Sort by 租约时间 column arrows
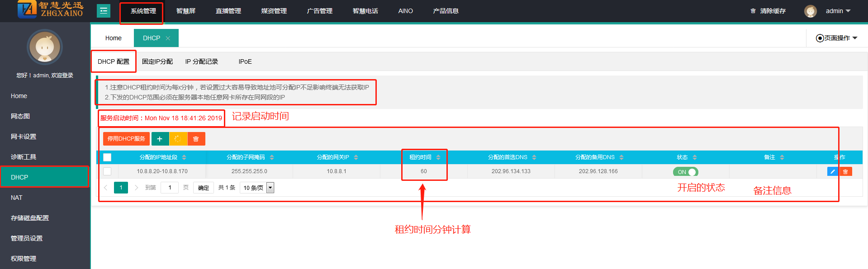The width and height of the screenshot is (868, 269). 438,157
